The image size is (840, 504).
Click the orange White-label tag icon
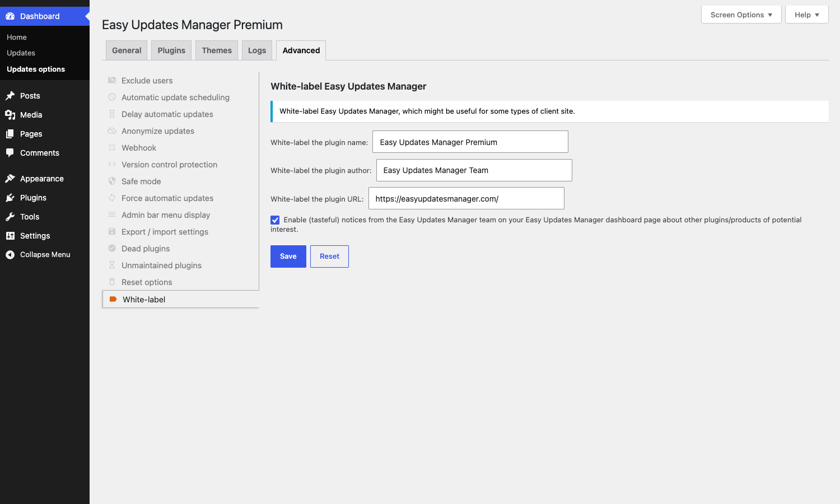113,299
